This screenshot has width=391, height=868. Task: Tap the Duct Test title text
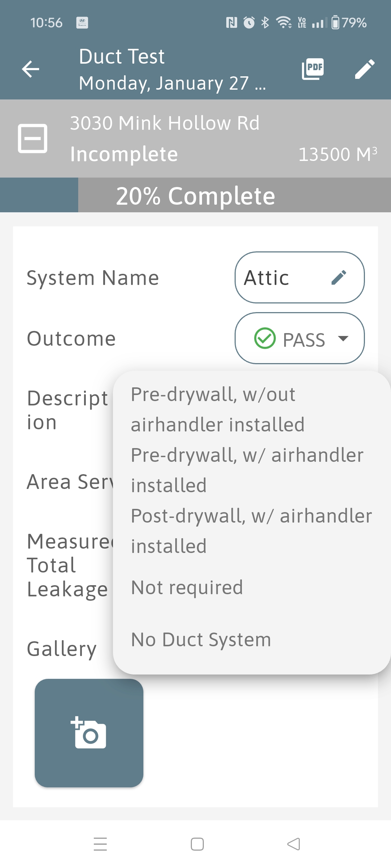point(122,56)
